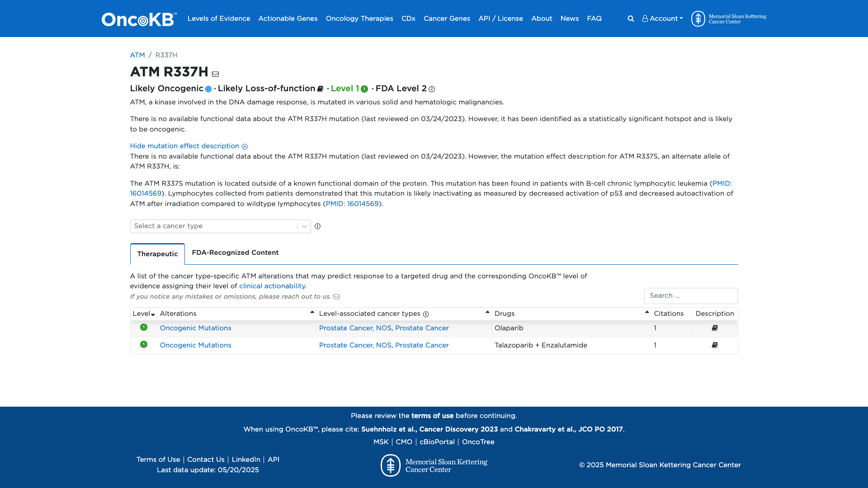
Task: Click the info icon beside cancer type selector
Action: [x=317, y=226]
